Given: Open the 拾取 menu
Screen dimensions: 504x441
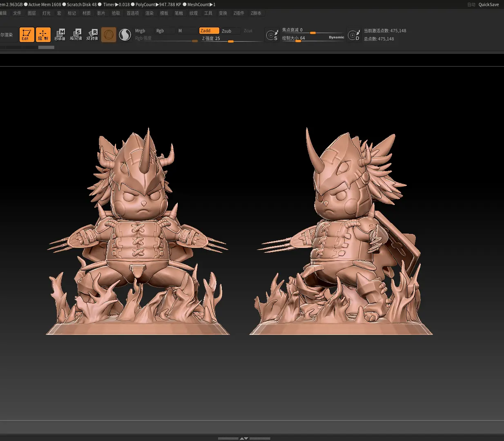Looking at the screenshot, I should (116, 13).
